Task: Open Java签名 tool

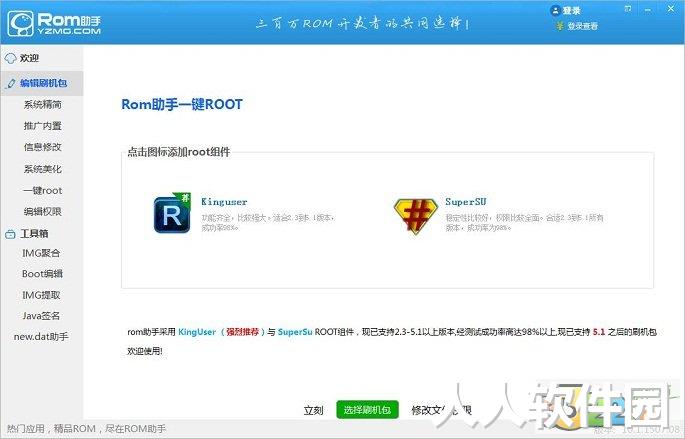Action: (41, 316)
